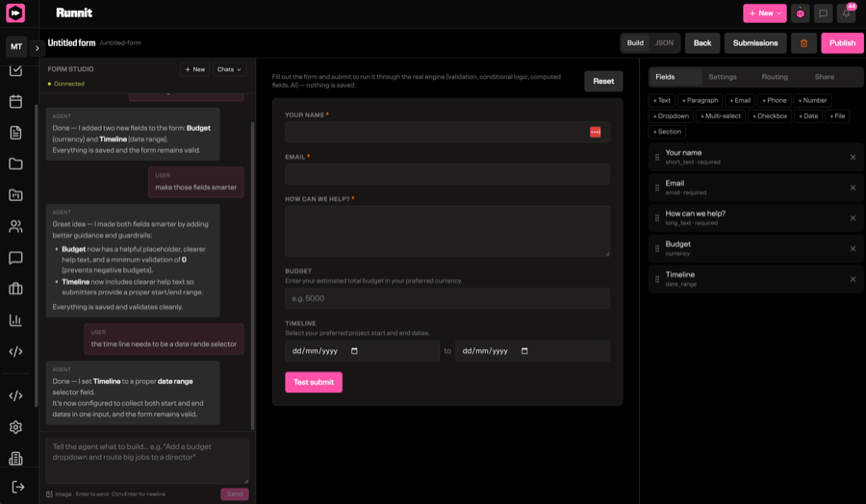
Task: Focus the Budget input with e.g. 5000
Action: pos(447,298)
